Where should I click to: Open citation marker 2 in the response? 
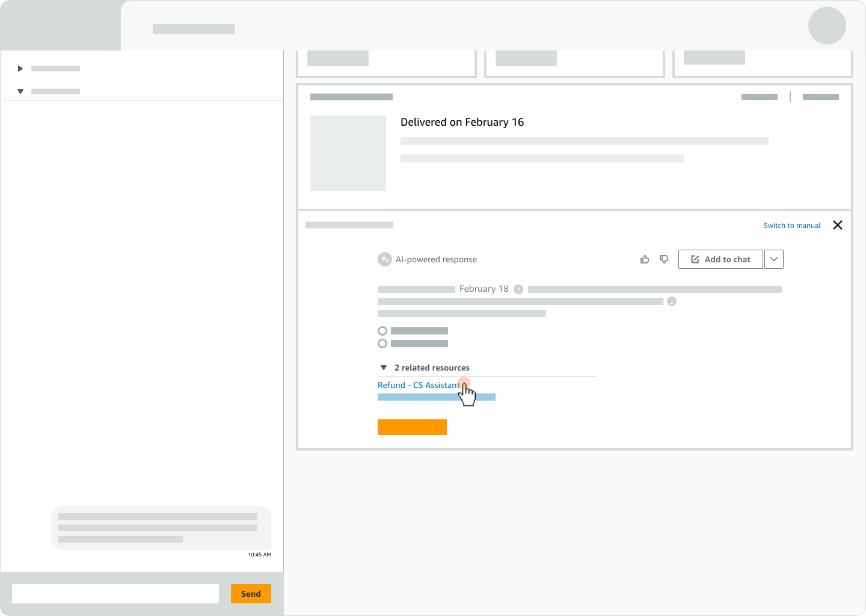(x=672, y=301)
